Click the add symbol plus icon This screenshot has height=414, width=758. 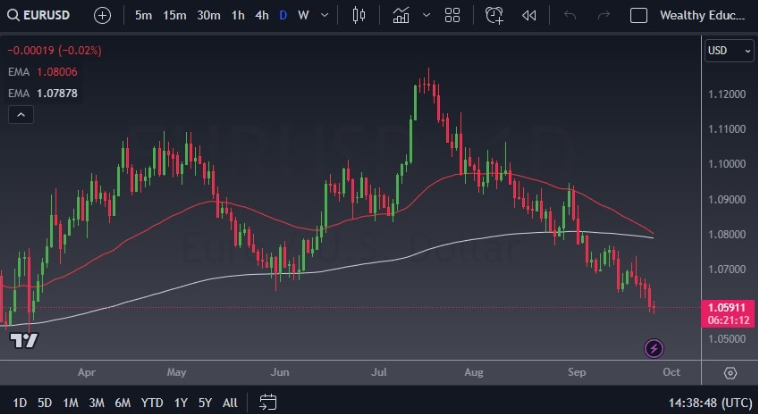(x=102, y=15)
